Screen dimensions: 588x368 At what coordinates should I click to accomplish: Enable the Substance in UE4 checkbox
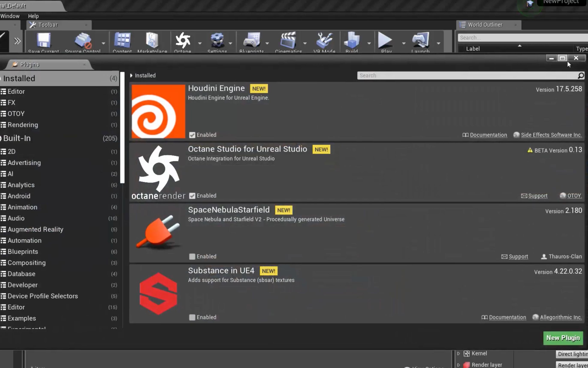(192, 317)
